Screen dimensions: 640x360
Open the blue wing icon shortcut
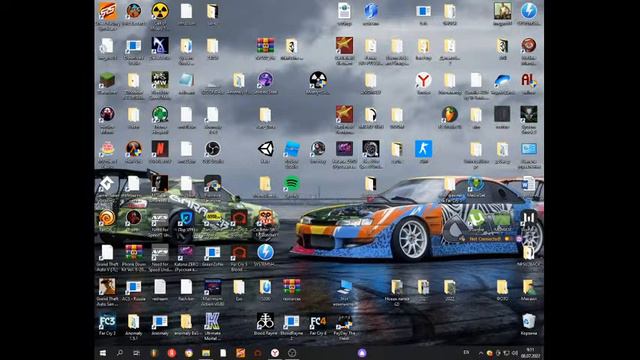pos(502,80)
